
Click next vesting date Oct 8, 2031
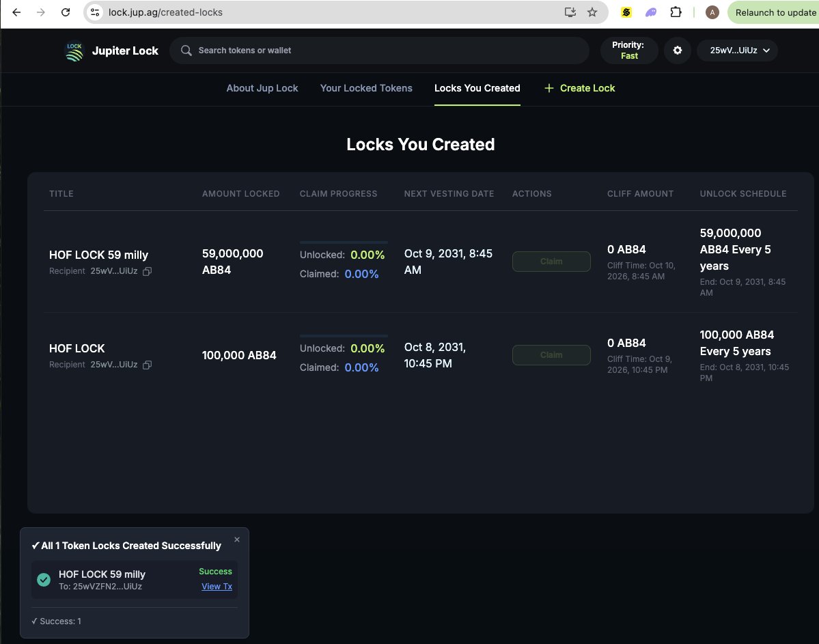[x=434, y=355]
